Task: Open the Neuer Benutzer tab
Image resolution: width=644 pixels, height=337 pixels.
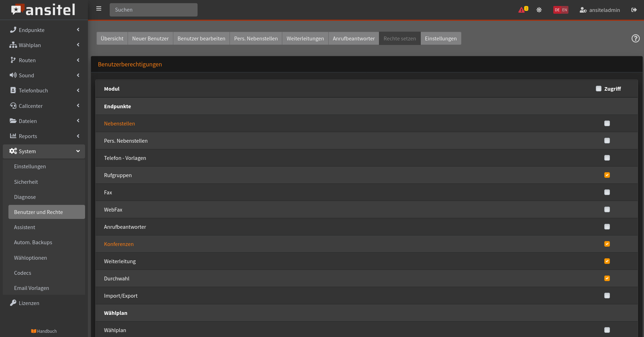Action: tap(150, 38)
